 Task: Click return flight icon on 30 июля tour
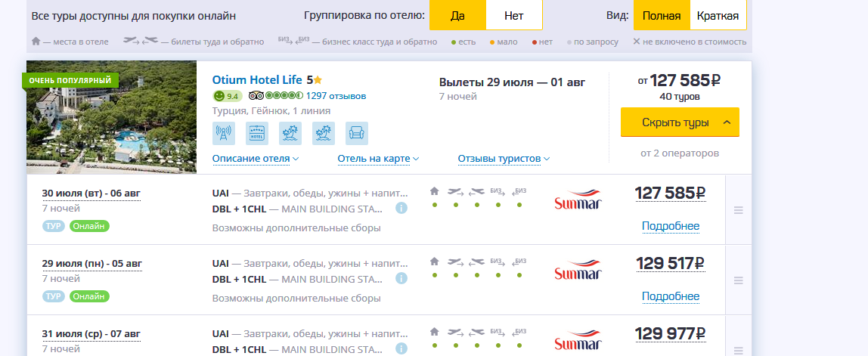[476, 191]
